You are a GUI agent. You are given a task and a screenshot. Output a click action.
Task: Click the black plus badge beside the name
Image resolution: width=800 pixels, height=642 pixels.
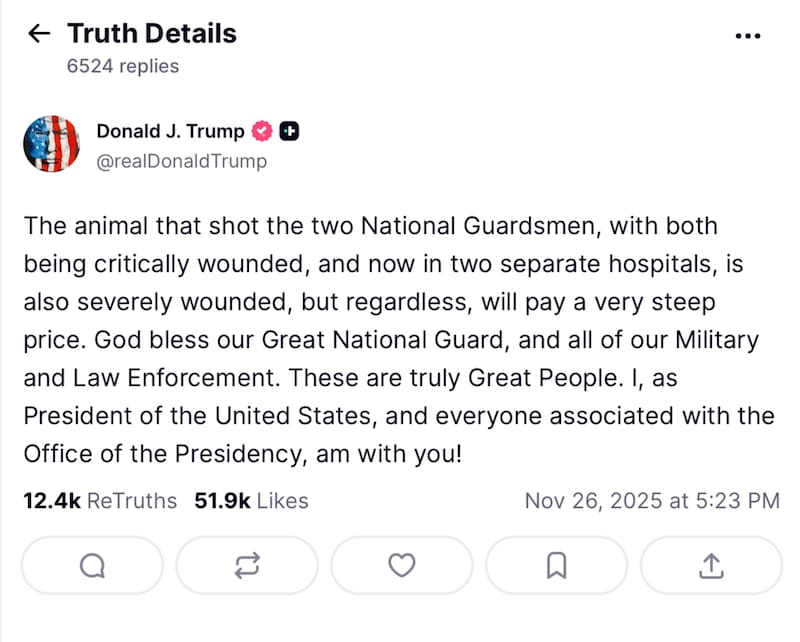(x=289, y=131)
